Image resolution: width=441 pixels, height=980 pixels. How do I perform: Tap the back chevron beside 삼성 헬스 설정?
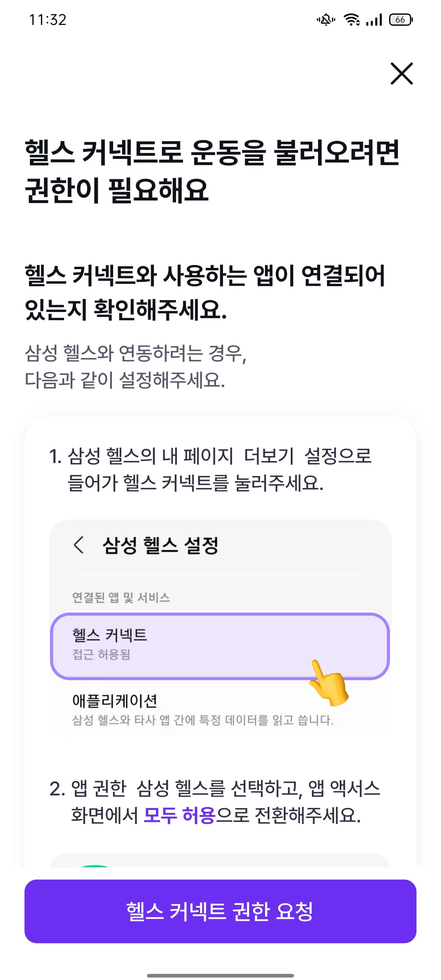[79, 545]
